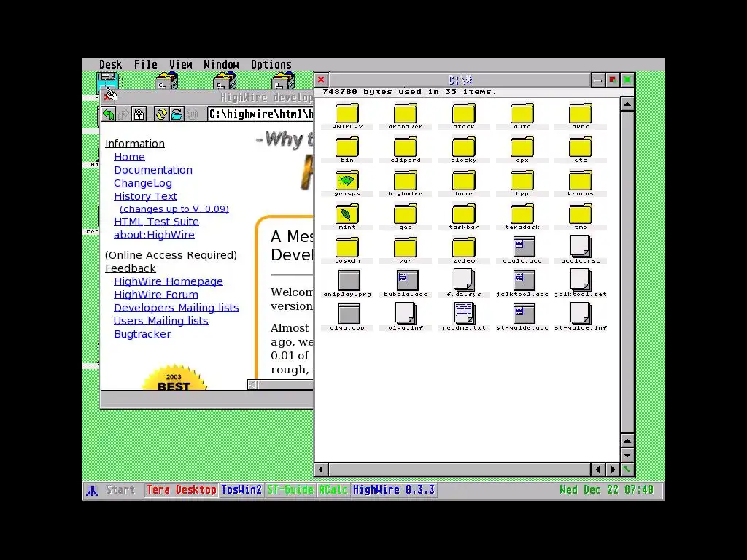
Task: Open the Bugtracker link
Action: (x=142, y=334)
